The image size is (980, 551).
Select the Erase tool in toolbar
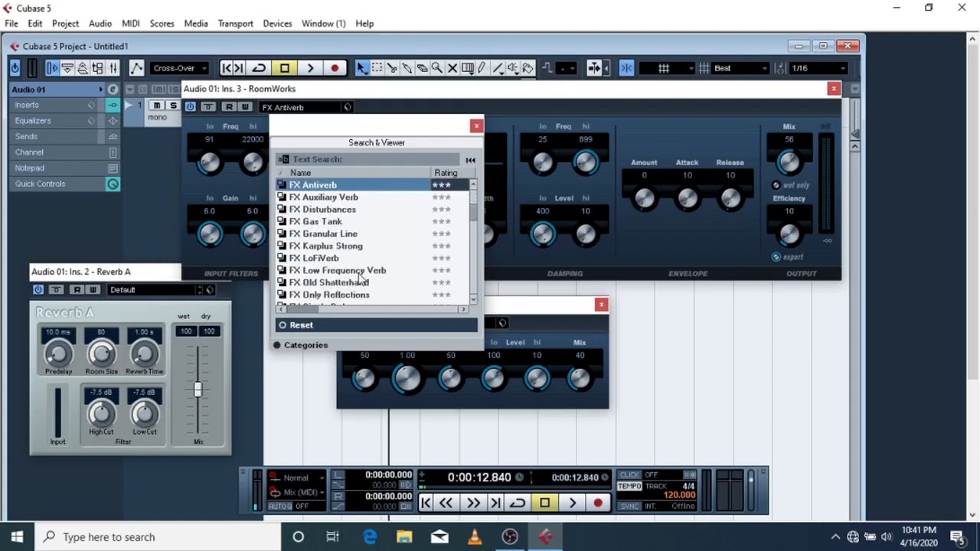coord(422,68)
